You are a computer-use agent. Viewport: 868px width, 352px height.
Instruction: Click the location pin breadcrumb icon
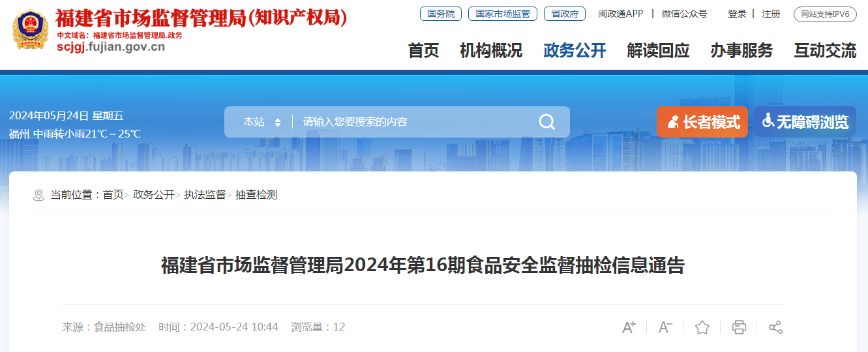coord(39,195)
